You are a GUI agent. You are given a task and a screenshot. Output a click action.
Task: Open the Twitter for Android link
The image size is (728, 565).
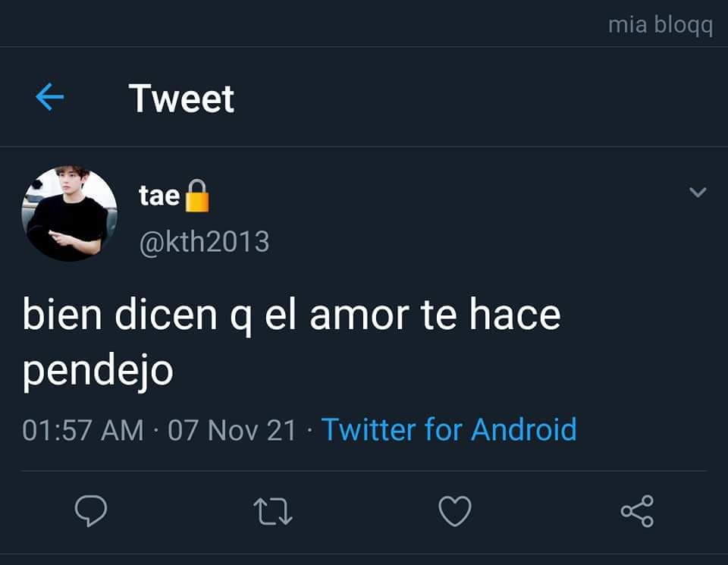point(449,429)
